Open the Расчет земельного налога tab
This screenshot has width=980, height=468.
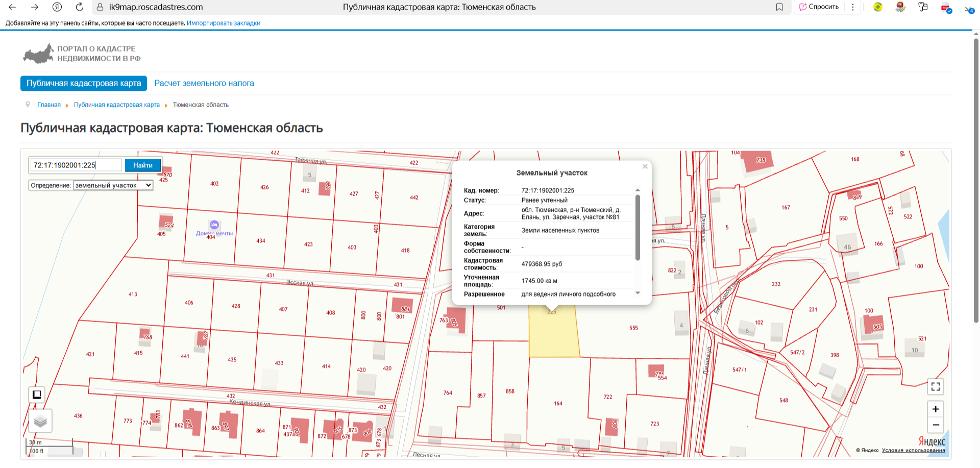click(204, 83)
